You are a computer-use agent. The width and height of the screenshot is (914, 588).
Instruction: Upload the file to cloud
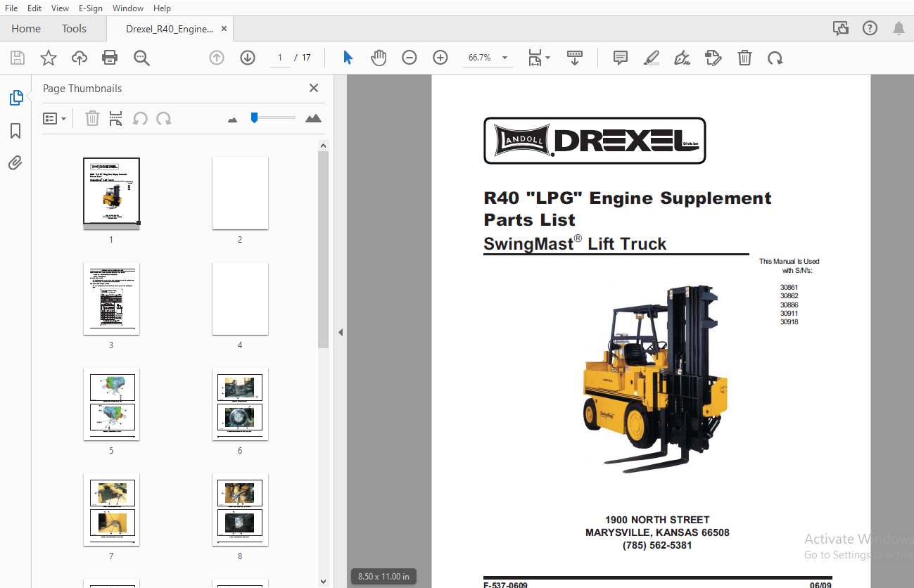pyautogui.click(x=80, y=58)
